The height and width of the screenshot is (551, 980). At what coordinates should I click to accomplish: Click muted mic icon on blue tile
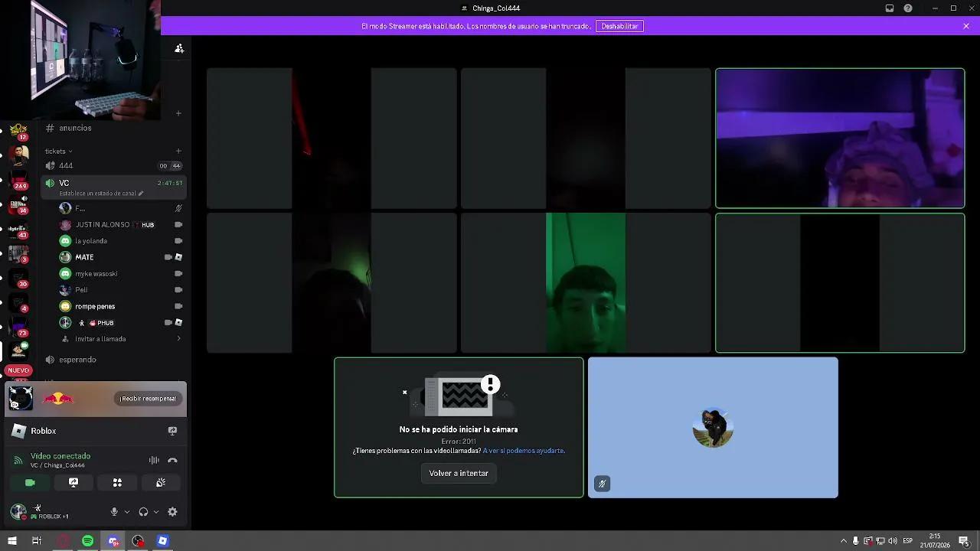coord(603,484)
